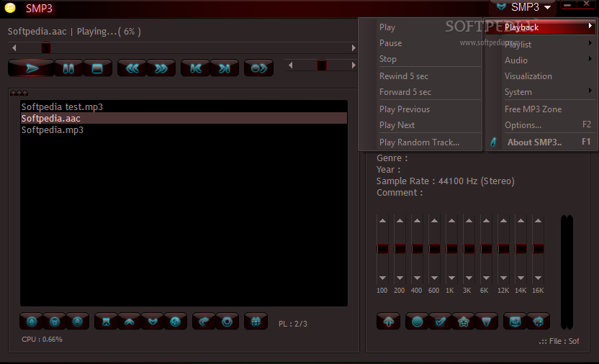Choose Play Next in the submenu

[x=420, y=124]
